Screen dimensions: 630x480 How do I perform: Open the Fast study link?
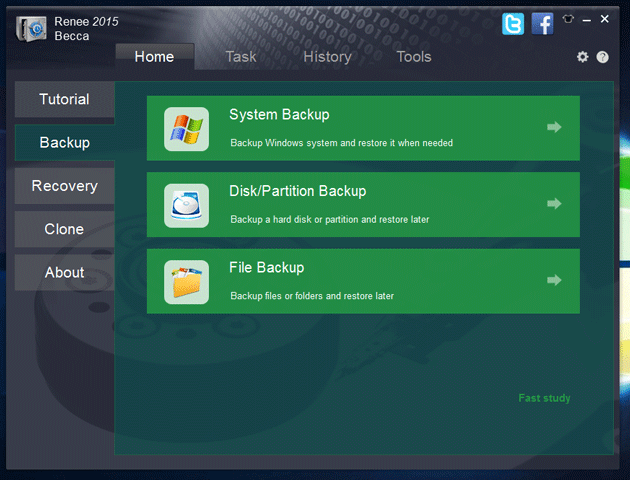544,398
